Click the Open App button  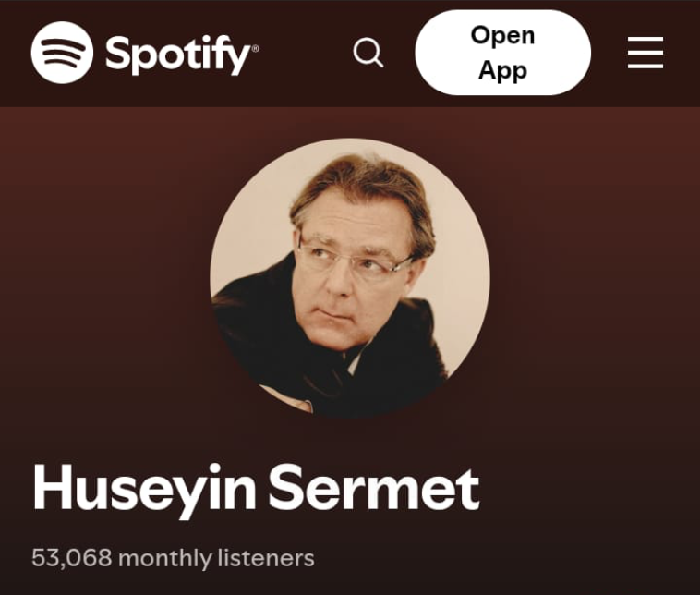502,53
